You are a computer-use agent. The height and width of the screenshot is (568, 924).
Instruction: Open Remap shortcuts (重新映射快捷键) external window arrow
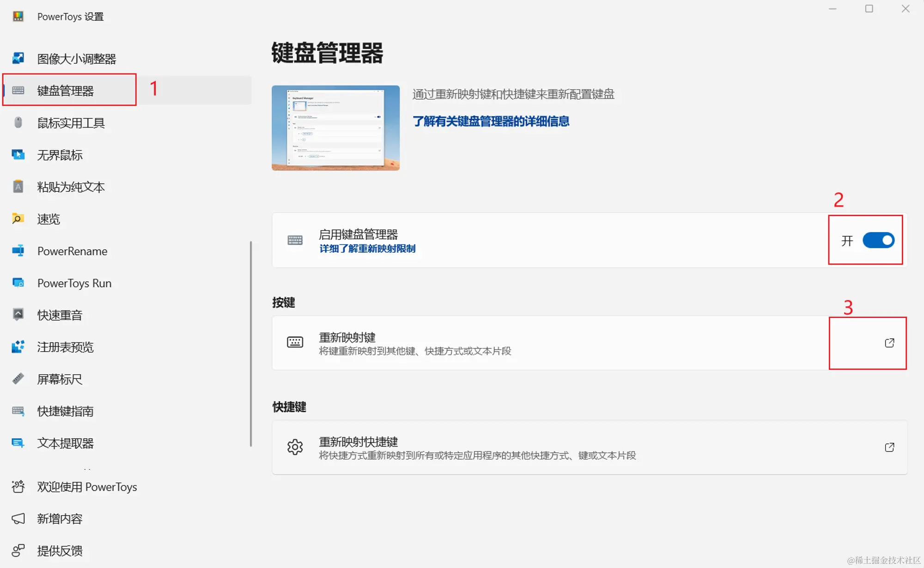pyautogui.click(x=889, y=447)
